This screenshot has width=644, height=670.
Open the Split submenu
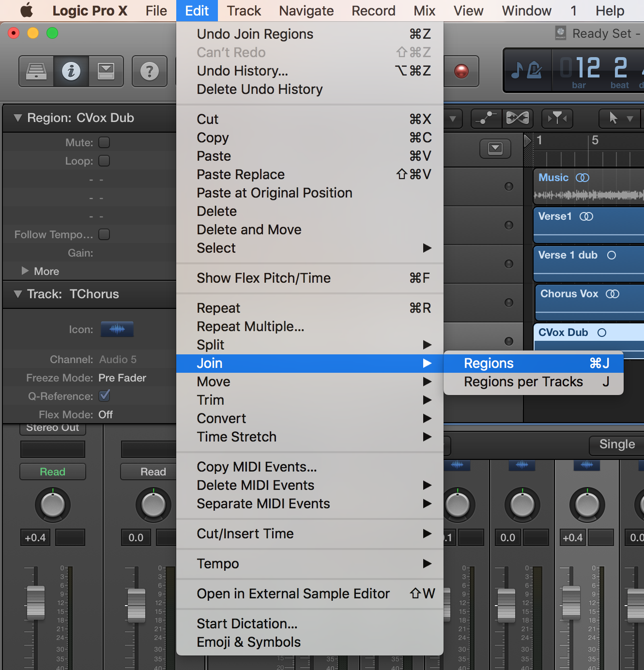click(x=310, y=345)
